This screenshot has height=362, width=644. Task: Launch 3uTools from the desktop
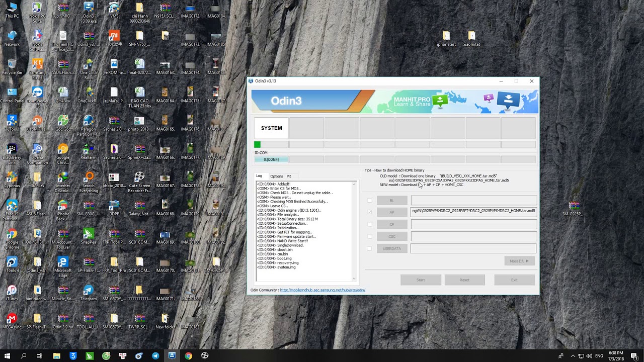(12, 122)
